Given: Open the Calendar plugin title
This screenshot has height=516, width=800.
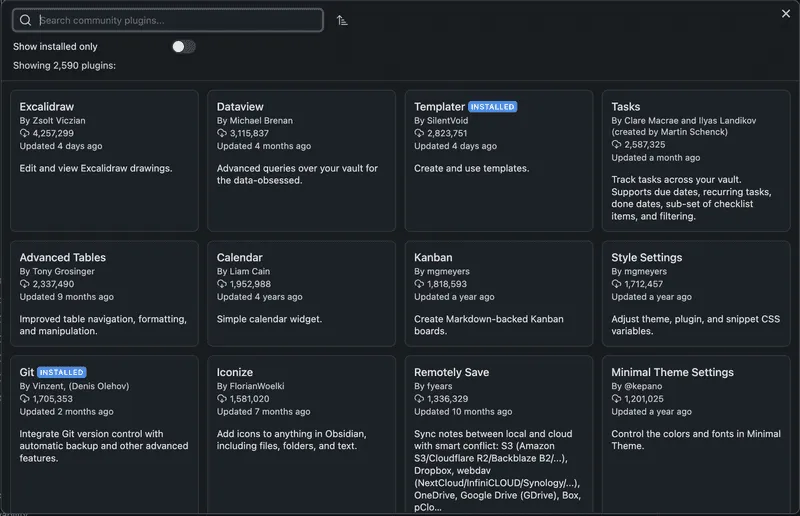Looking at the screenshot, I should pos(239,257).
